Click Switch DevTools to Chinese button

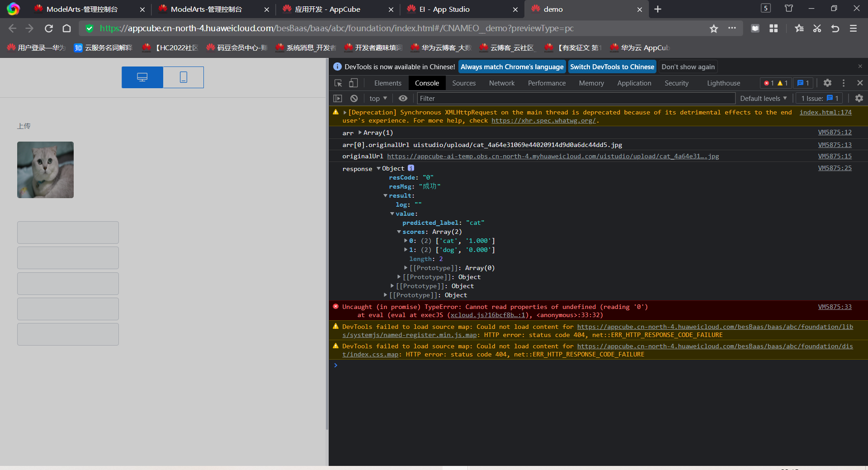[612, 67]
